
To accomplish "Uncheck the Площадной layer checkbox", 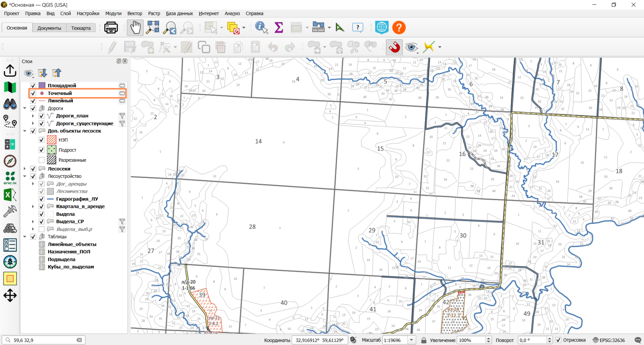I will (x=33, y=85).
